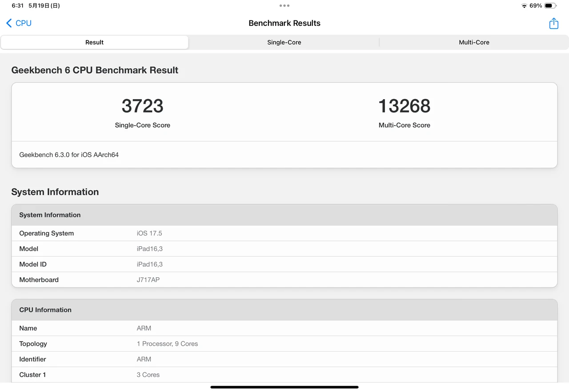569x392 pixels.
Task: Switch to the Multi-Core tab
Action: tap(474, 42)
